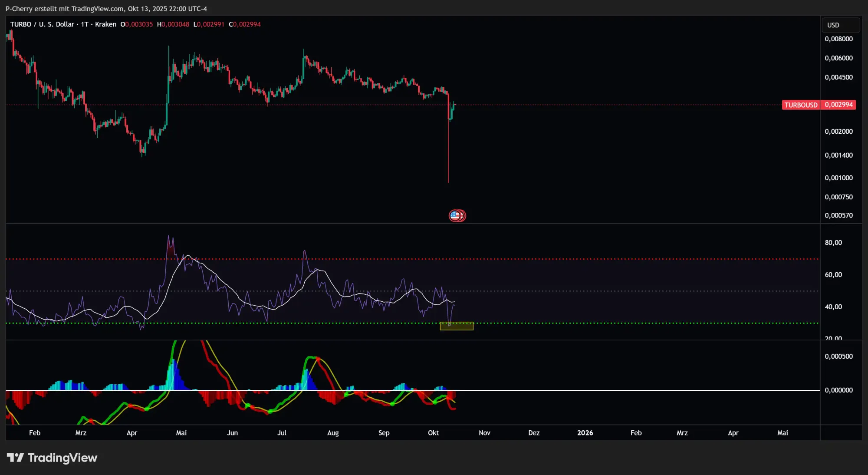
Task: Click the Jul label on time axis
Action: click(x=282, y=433)
